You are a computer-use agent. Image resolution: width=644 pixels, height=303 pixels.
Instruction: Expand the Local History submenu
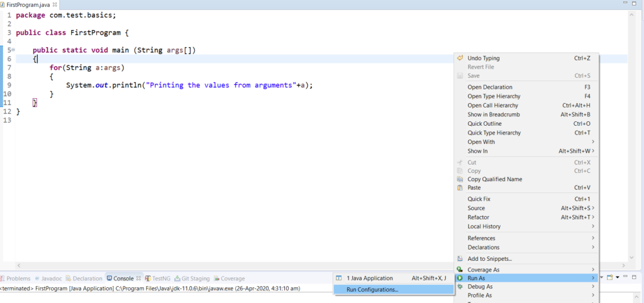click(x=592, y=226)
